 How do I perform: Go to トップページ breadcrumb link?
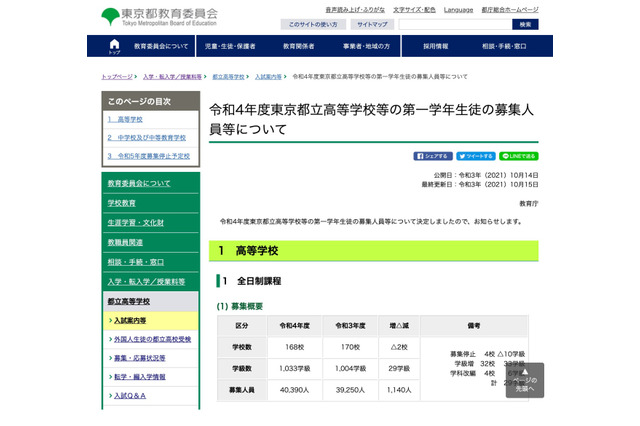pyautogui.click(x=117, y=77)
